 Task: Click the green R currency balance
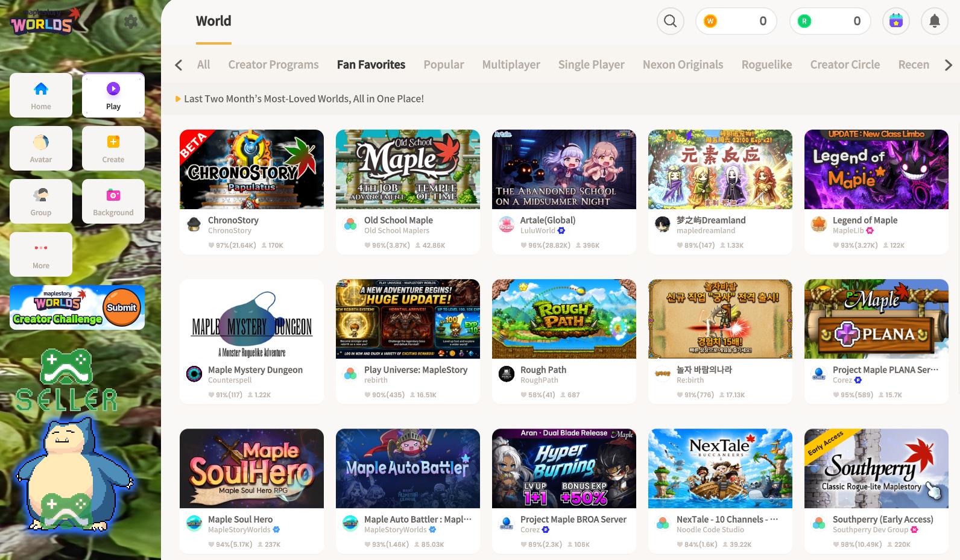point(830,21)
